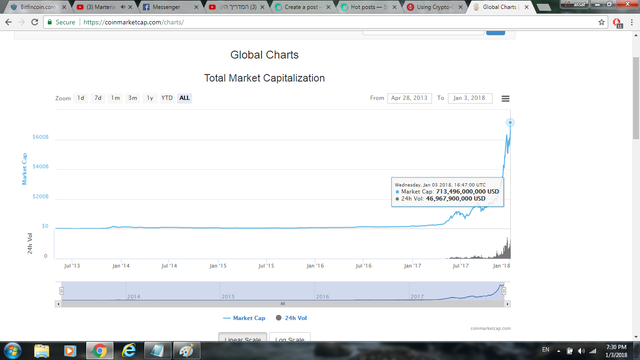Click navigator scrollbar left arrow
Viewport: 640px width, 360px height.
58,304
